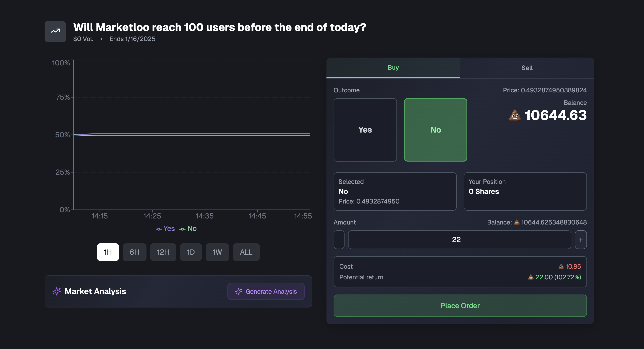Screen dimensions: 644x349
Task: Switch chart range to 1H
Action: [x=108, y=252]
